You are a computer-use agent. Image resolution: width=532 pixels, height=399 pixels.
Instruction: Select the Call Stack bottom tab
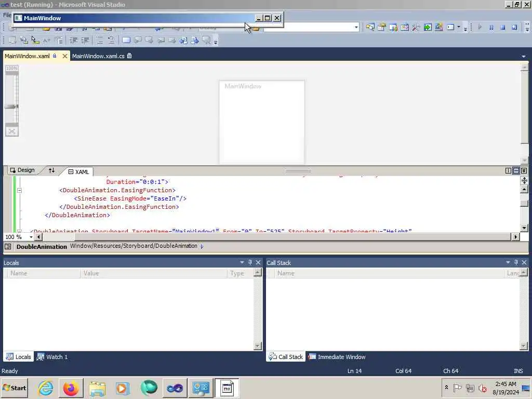pyautogui.click(x=286, y=356)
